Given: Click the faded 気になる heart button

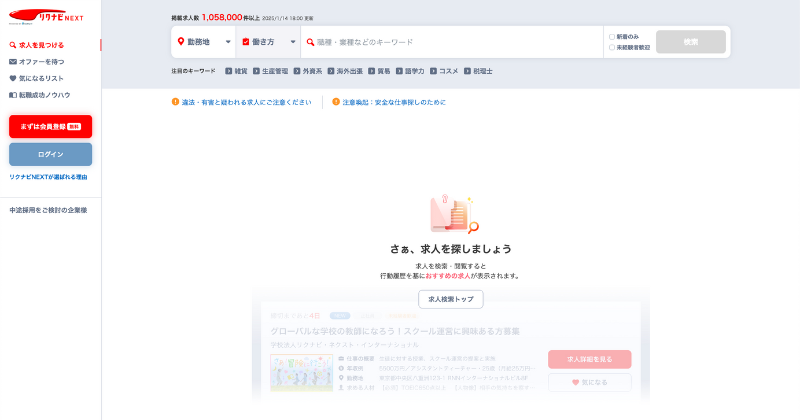Looking at the screenshot, I should 590,382.
